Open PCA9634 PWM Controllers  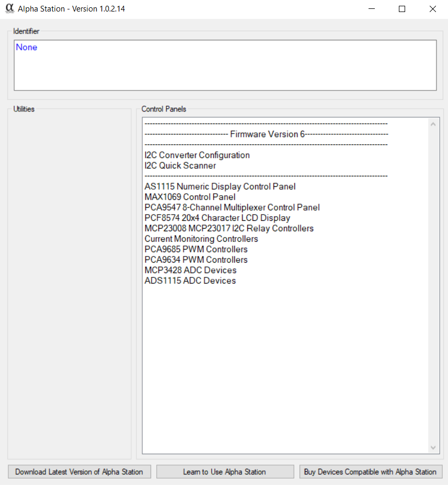pos(196,260)
